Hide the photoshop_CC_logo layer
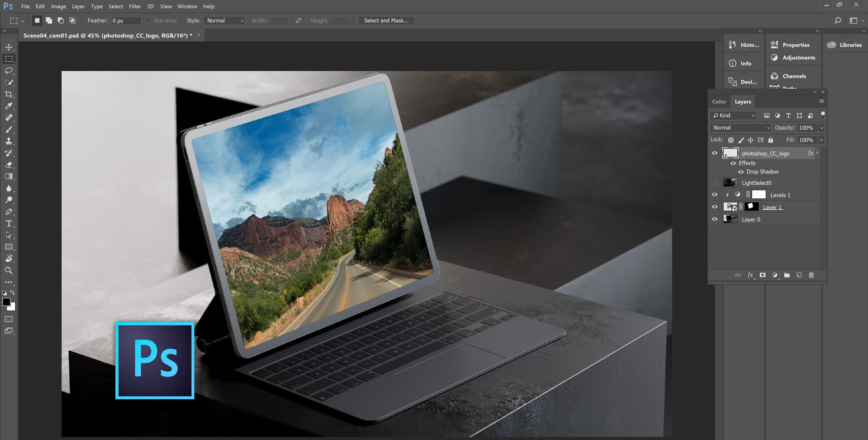This screenshot has width=868, height=440. pos(714,153)
